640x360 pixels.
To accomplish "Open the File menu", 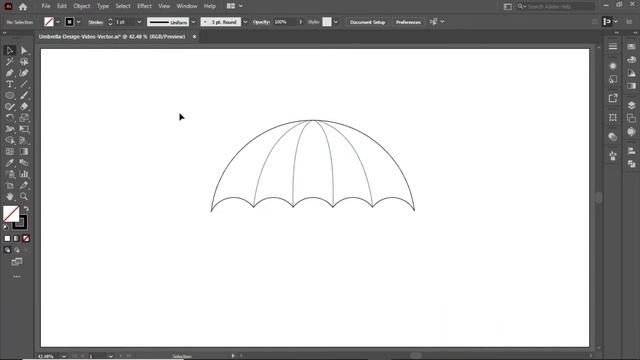I will (46, 6).
